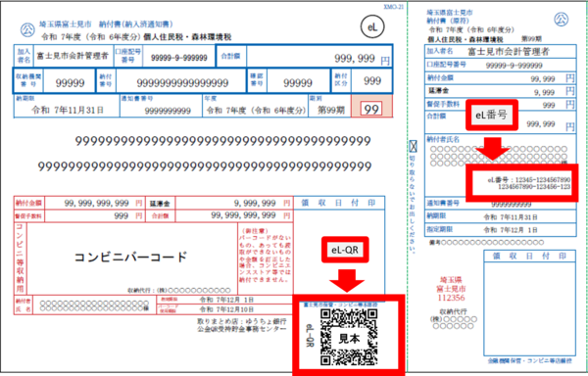
Task: Click 延滞金 9,999 円 on the stub
Action: pyautogui.click(x=555, y=92)
